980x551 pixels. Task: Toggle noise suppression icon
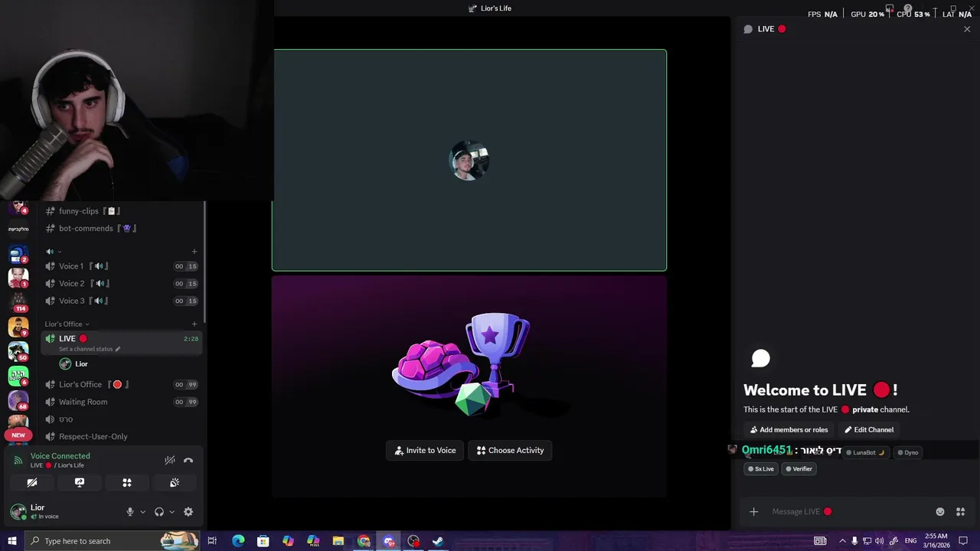click(170, 460)
